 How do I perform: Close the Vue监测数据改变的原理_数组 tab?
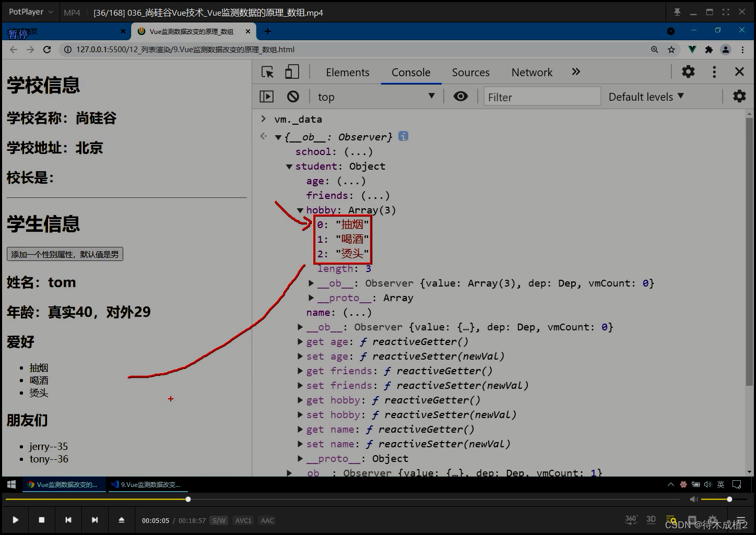pyautogui.click(x=248, y=31)
